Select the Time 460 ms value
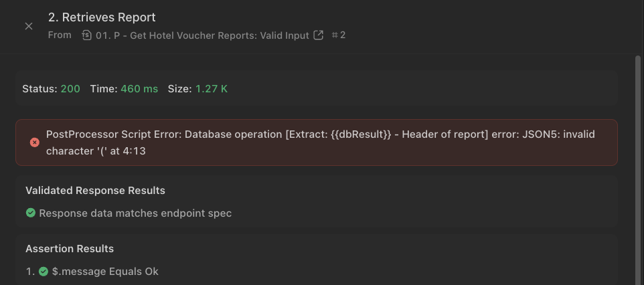The width and height of the screenshot is (644, 285). [139, 89]
